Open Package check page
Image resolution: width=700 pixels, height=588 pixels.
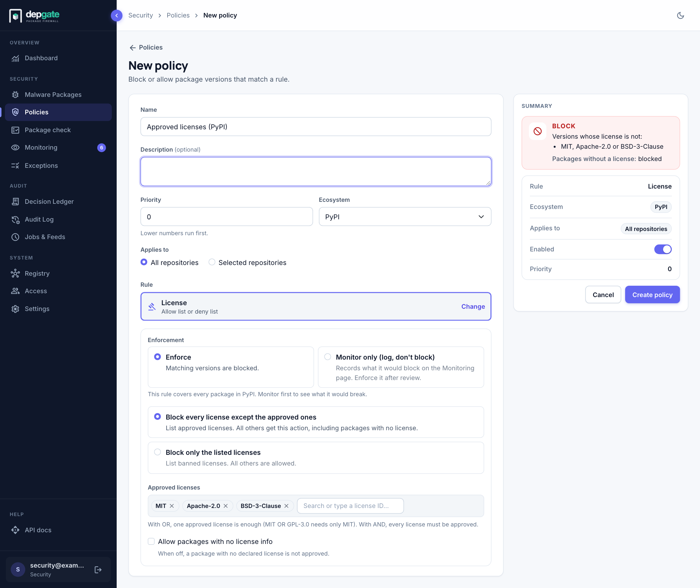pos(58,130)
